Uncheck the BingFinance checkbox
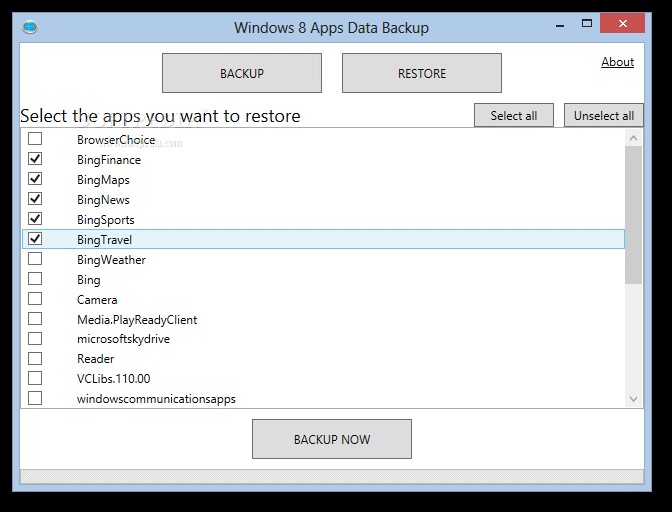 pos(35,159)
